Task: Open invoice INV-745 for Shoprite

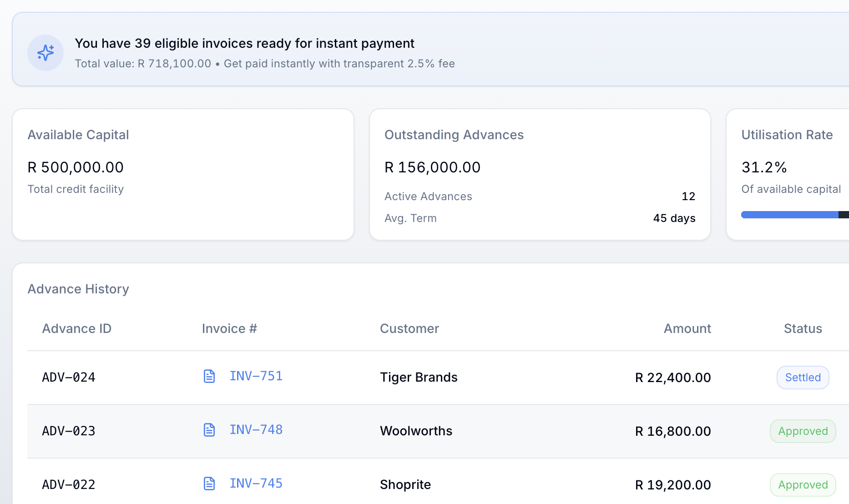Action: 256,483
